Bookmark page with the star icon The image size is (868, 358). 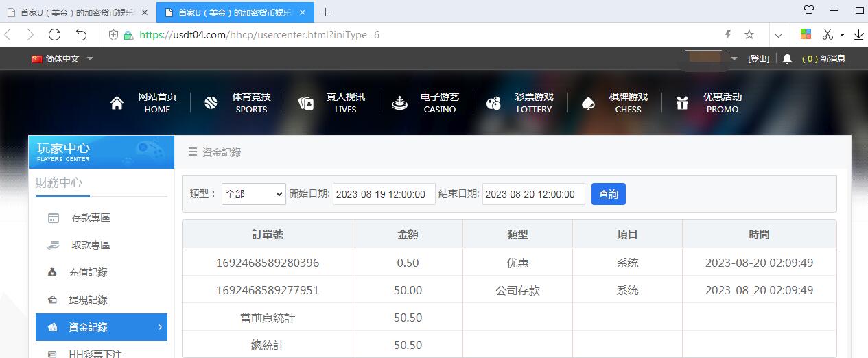(749, 35)
